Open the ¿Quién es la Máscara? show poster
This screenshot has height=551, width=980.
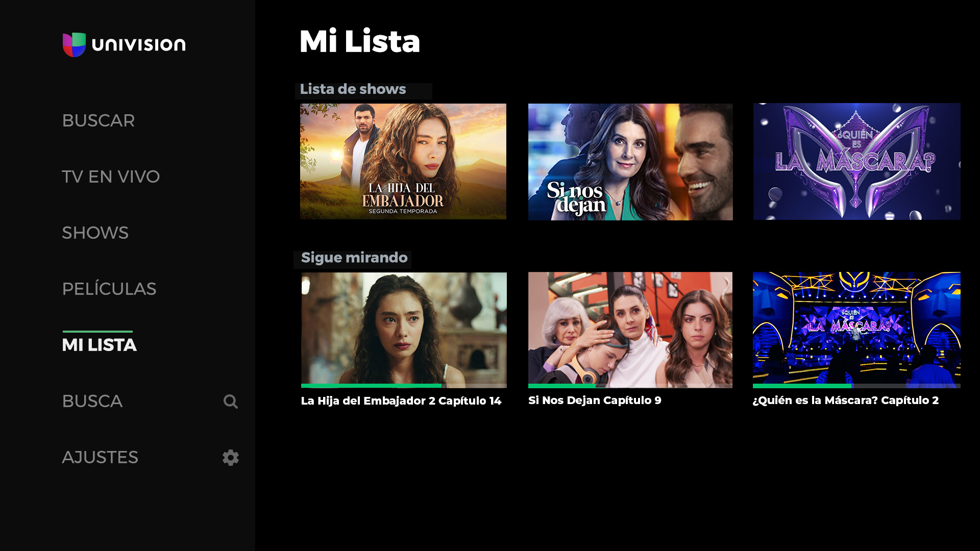click(x=856, y=162)
